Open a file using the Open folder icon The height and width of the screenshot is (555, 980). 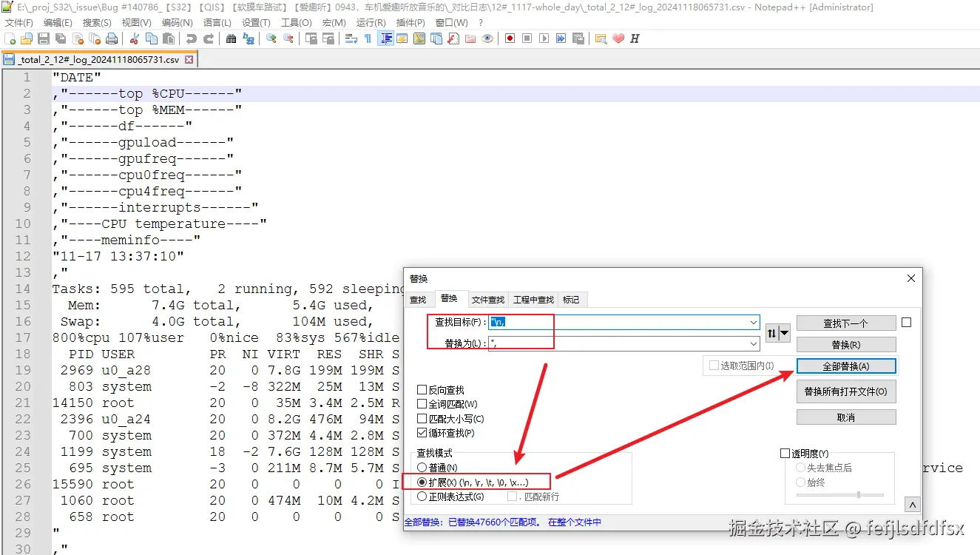(x=25, y=38)
